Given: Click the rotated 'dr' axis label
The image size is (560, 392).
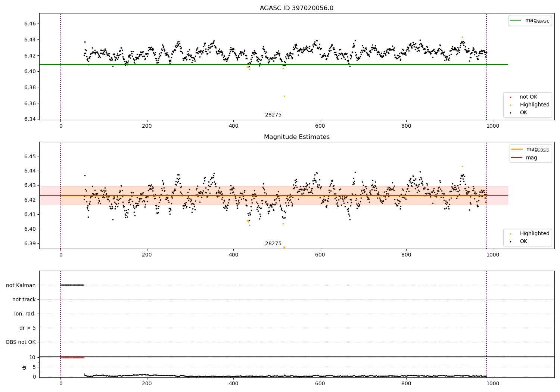Looking at the screenshot, I should (x=24, y=367).
